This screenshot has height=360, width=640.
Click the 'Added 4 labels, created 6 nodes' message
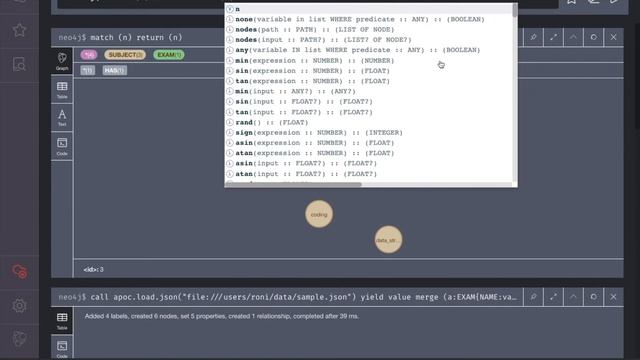point(222,316)
